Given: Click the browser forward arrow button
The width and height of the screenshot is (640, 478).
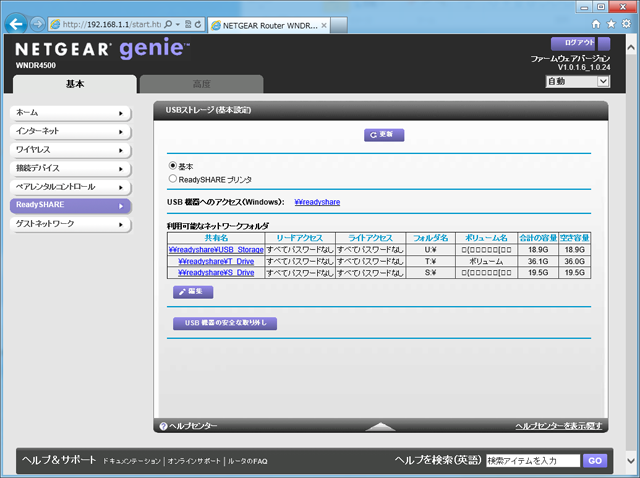Looking at the screenshot, I should [36, 22].
